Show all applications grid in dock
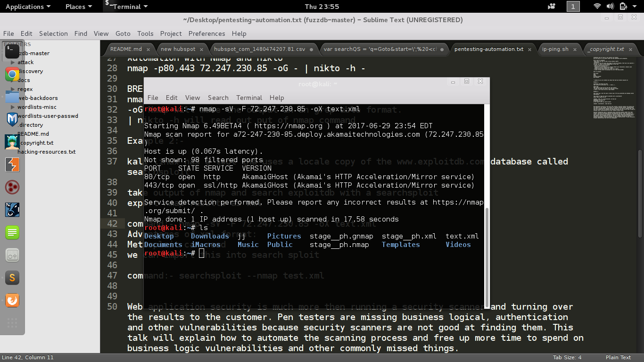Screen dimensions: 644x362 [x=12, y=323]
